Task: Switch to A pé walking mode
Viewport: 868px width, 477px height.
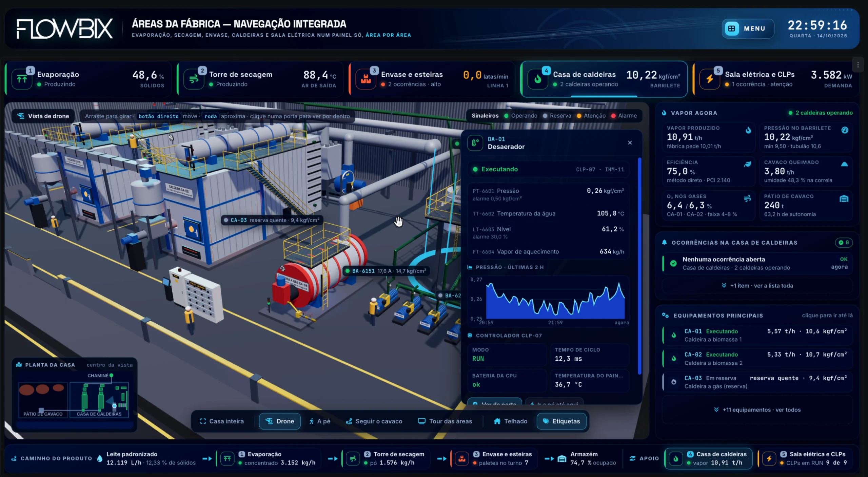Action: coord(319,421)
